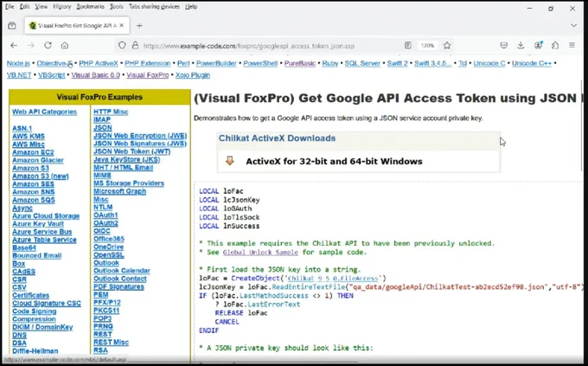Screen dimensions: 588x366
Task: Open the home page via house icon
Action: click(65, 45)
